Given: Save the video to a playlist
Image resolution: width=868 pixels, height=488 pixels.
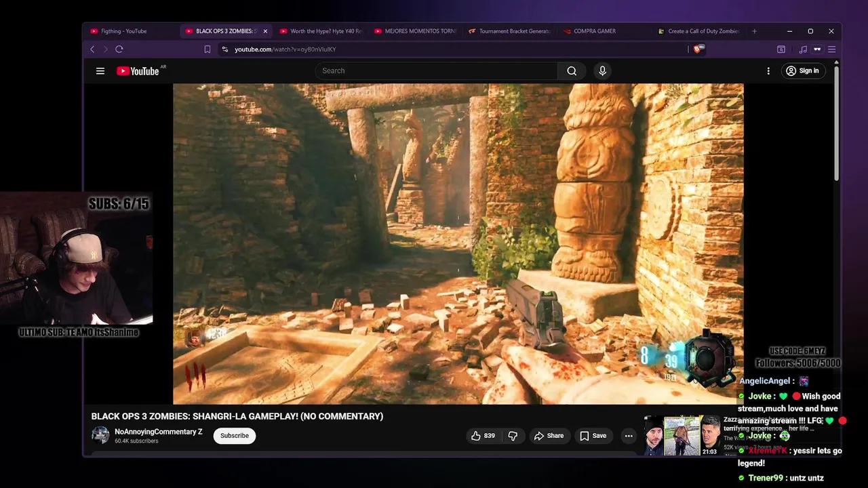Looking at the screenshot, I should tap(593, 436).
